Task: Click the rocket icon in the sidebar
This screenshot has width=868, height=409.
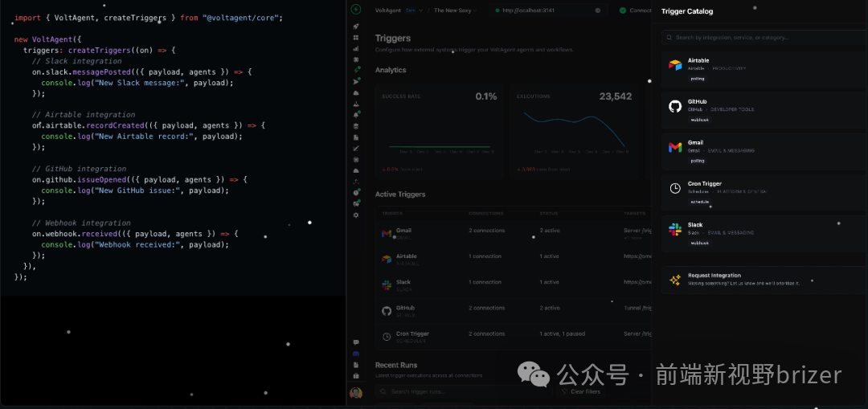Action: click(356, 27)
